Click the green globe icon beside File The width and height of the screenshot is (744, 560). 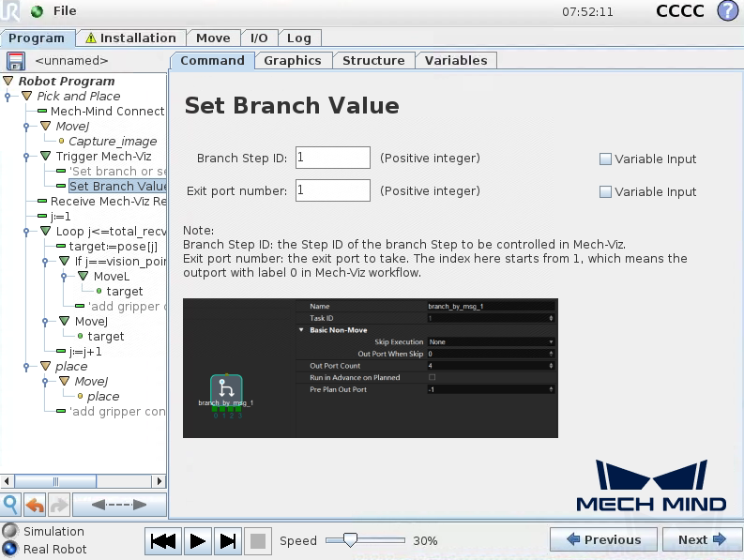[37, 11]
